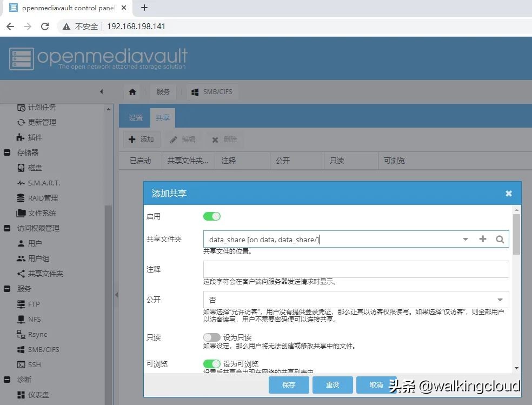
Task: Click the dialog vertical scrollbar thumb
Action: point(516,234)
